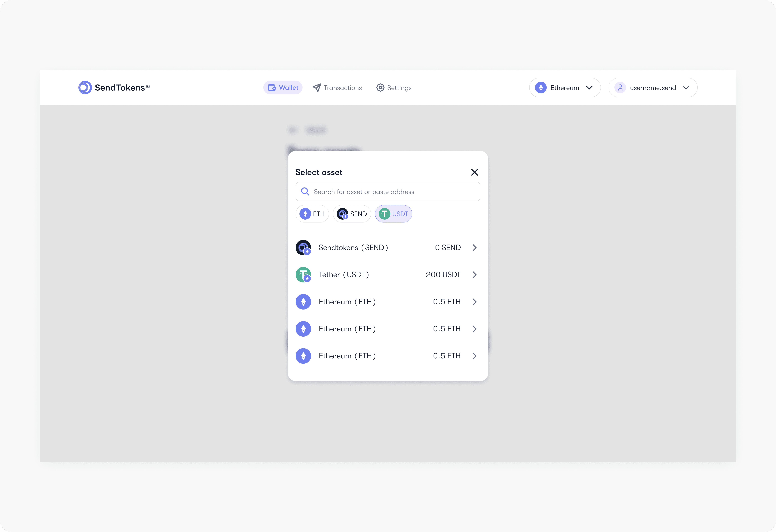Click the Tether USDT token icon in list
Viewport: 776px width, 532px height.
coord(303,275)
